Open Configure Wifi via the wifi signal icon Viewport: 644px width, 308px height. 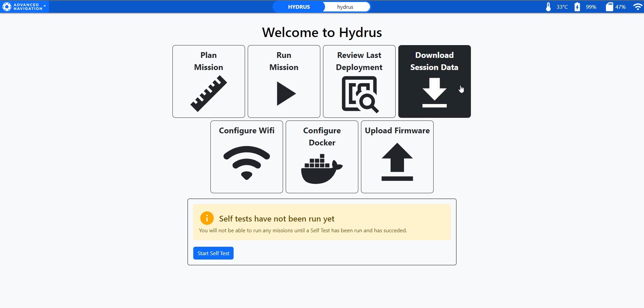click(247, 163)
